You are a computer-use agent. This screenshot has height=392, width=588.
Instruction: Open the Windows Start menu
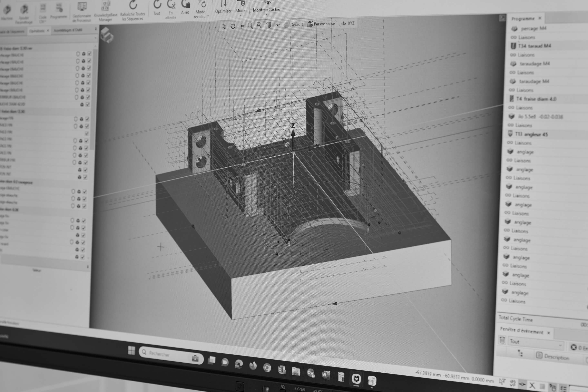131,350
